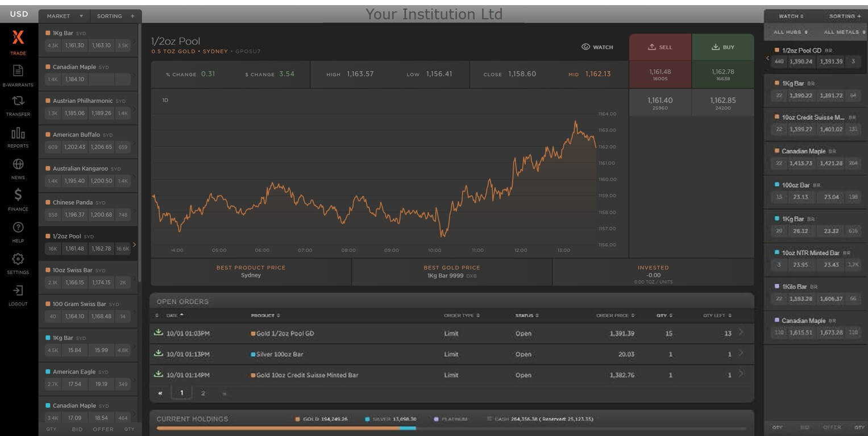Click the Silver holdings color swatch
The height and width of the screenshot is (436, 868).
coord(367,420)
